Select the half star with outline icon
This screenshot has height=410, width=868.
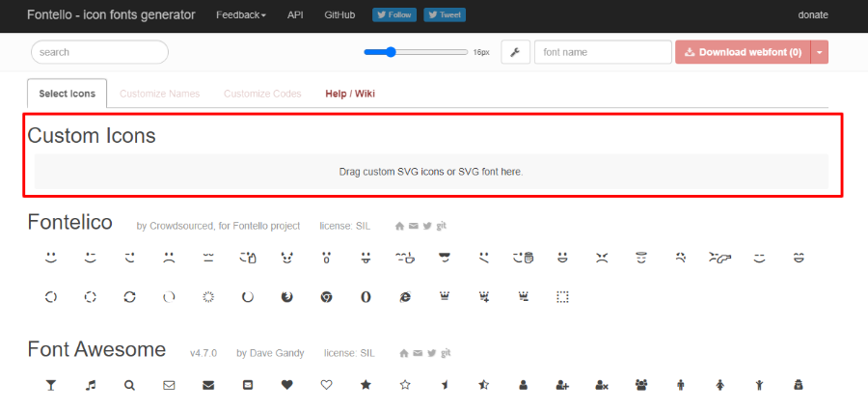(x=484, y=385)
